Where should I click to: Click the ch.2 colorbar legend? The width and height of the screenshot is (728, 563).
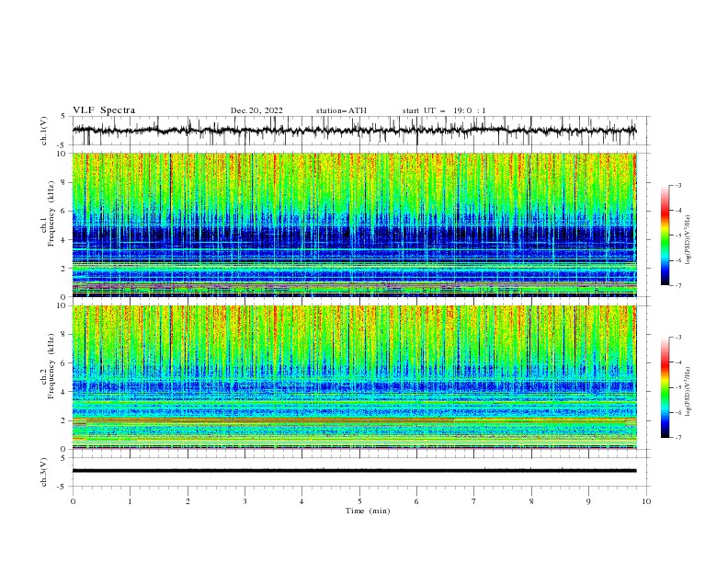click(x=665, y=387)
